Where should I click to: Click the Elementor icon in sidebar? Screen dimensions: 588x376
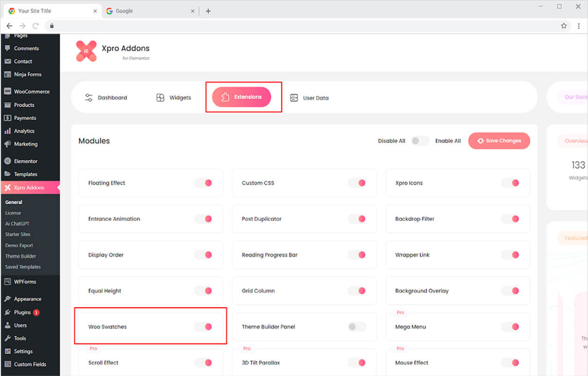pos(7,161)
